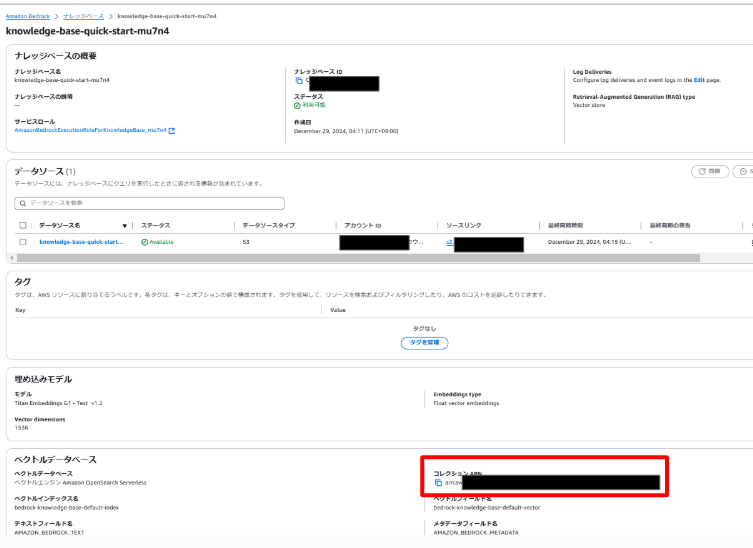The width and height of the screenshot is (753, 548).
Task: Click the 最終同期時刻 column header
Action: pyautogui.click(x=565, y=225)
